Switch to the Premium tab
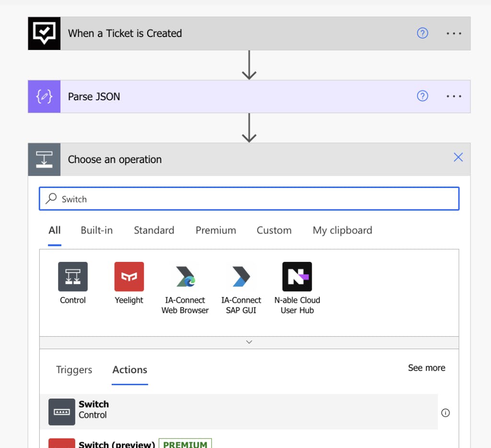Screen dimensions: 491x448 pos(216,230)
